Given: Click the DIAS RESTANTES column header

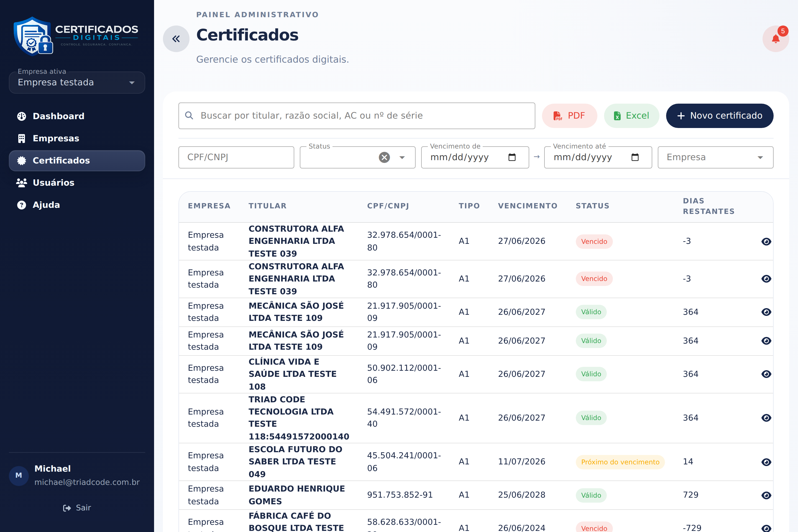Looking at the screenshot, I should tap(709, 206).
